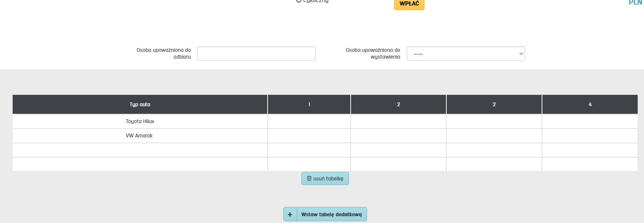Select VW Amarok cell under column 1

pyautogui.click(x=309, y=136)
